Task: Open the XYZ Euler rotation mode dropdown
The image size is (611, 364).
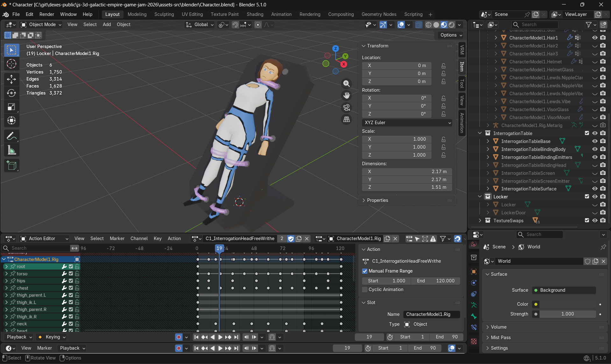Action: click(407, 123)
